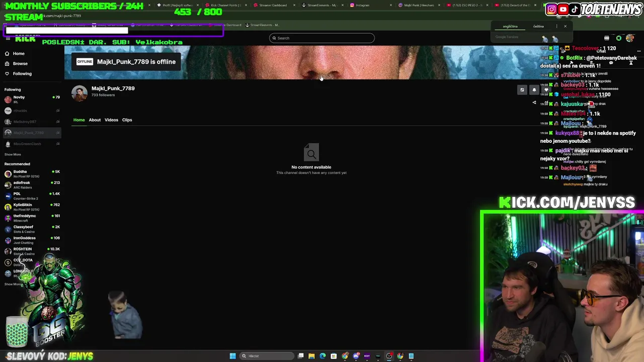Open thefreddymc Minecraft channel
Image resolution: width=644 pixels, height=362 pixels.
[31, 218]
